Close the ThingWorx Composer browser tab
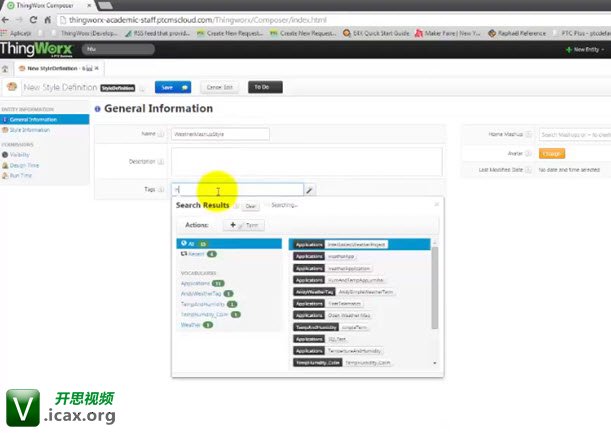611x433 pixels. [x=89, y=5]
